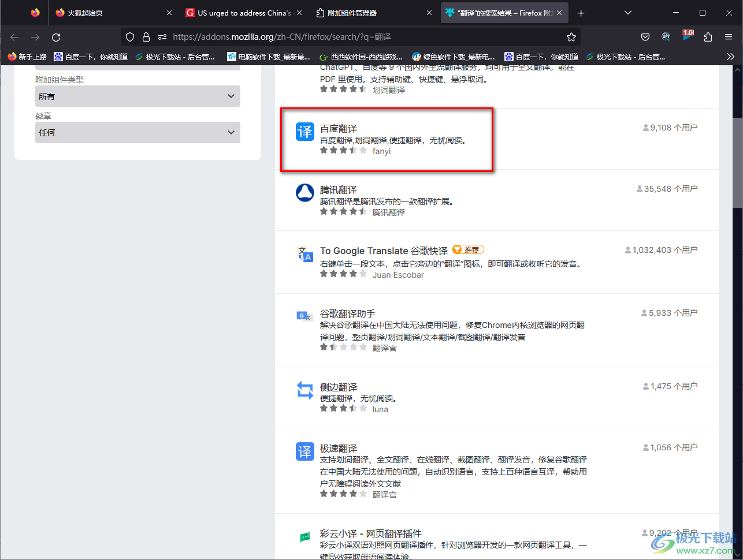Screen dimensions: 743x560
Task: Open the list all tabs dropdown
Action: click(629, 13)
